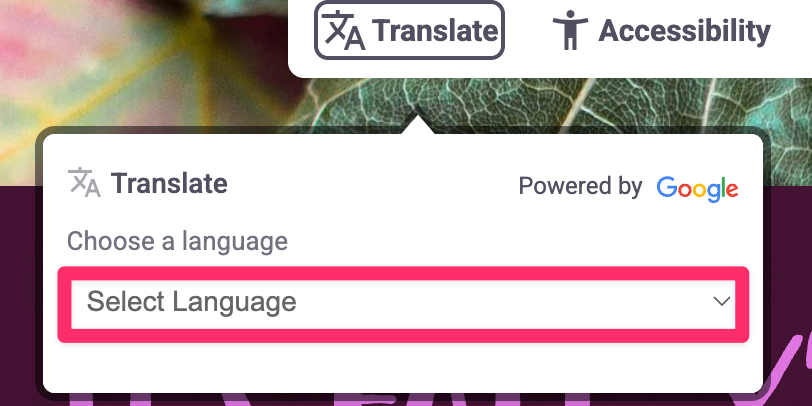The image size is (812, 406).
Task: Toggle the Translate popup using the Translate button
Action: click(409, 31)
